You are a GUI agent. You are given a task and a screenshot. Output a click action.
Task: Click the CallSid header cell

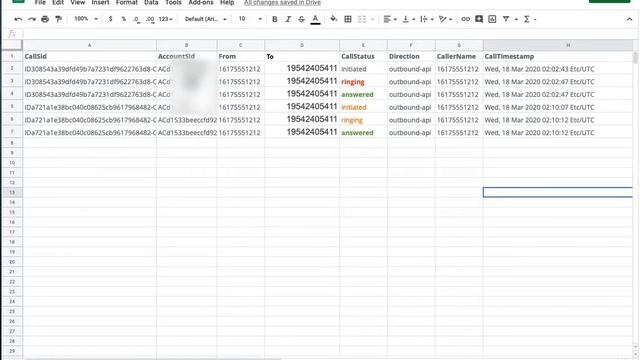[89, 56]
